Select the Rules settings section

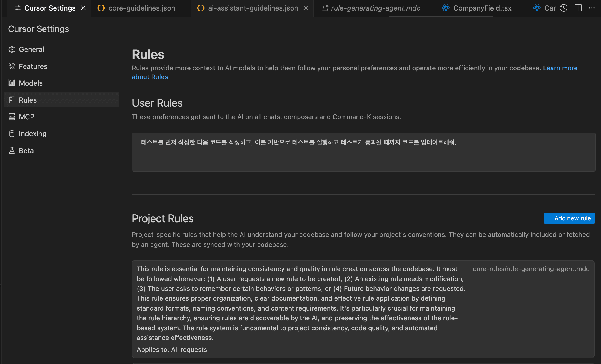pos(62,100)
